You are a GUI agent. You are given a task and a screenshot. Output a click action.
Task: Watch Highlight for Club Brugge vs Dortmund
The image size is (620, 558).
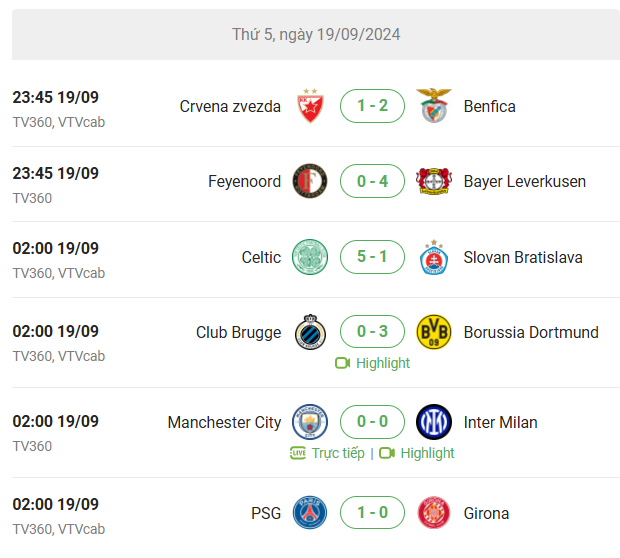[x=372, y=363]
